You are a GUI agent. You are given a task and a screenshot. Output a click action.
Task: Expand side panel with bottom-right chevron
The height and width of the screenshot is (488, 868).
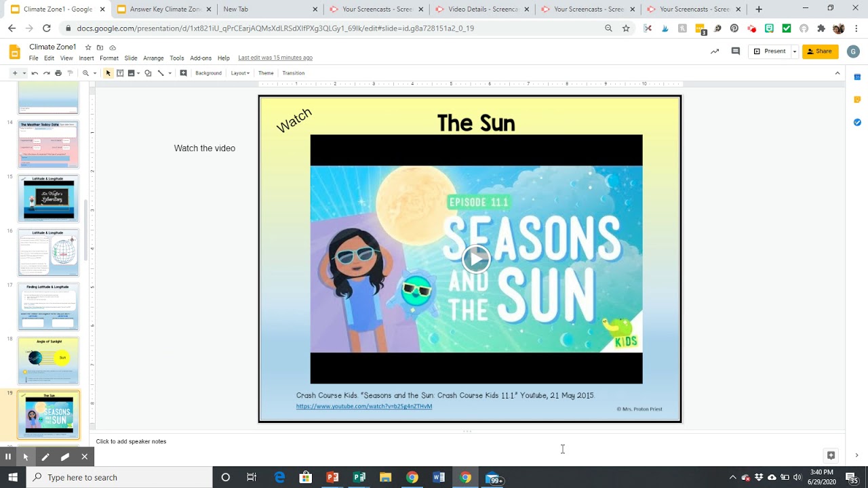pyautogui.click(x=856, y=455)
